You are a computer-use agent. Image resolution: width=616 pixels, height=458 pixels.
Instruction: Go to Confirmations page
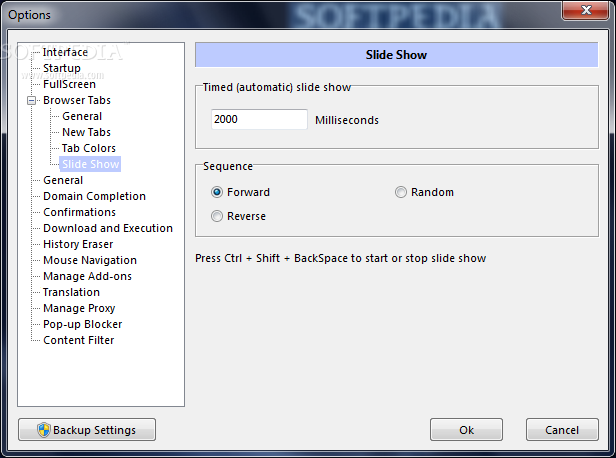click(x=79, y=212)
